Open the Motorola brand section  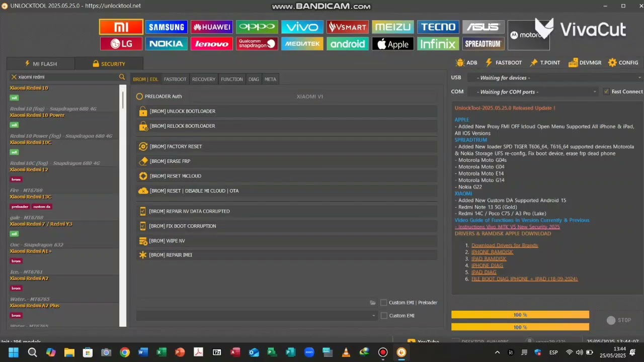click(529, 35)
